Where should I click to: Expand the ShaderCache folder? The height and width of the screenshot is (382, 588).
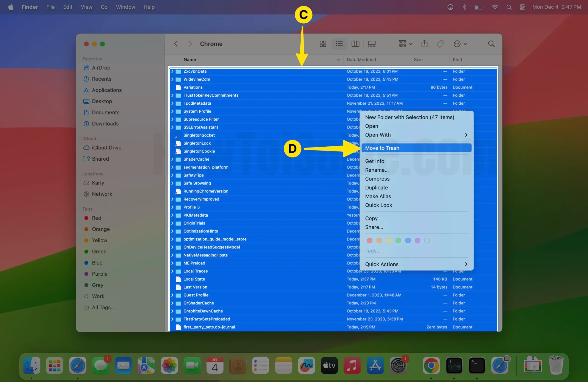pyautogui.click(x=172, y=159)
